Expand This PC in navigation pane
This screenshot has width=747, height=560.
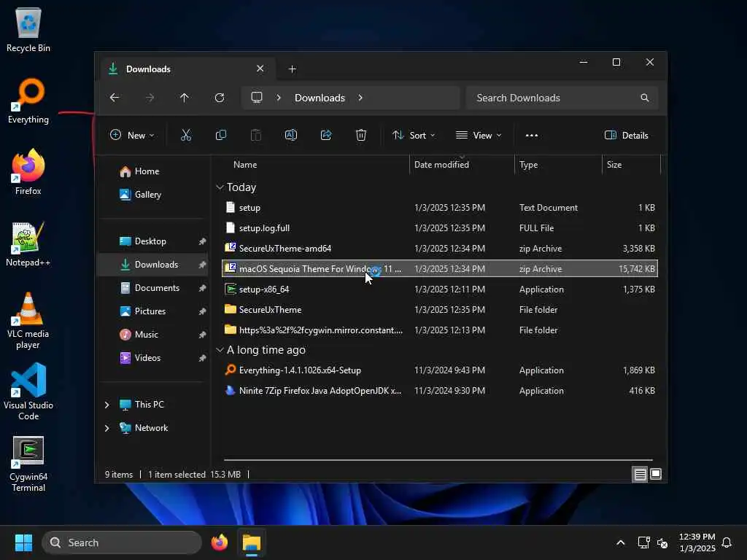click(x=107, y=405)
